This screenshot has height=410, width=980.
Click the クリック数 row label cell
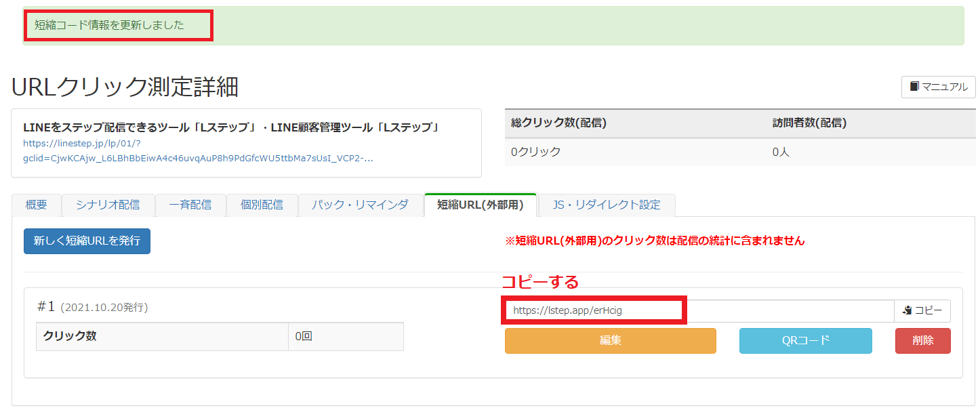(x=162, y=336)
